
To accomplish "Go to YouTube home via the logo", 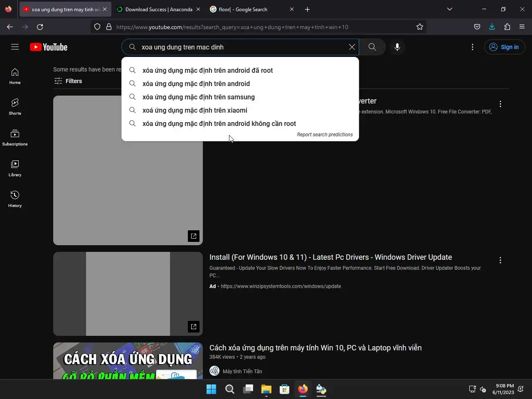I will (x=49, y=47).
